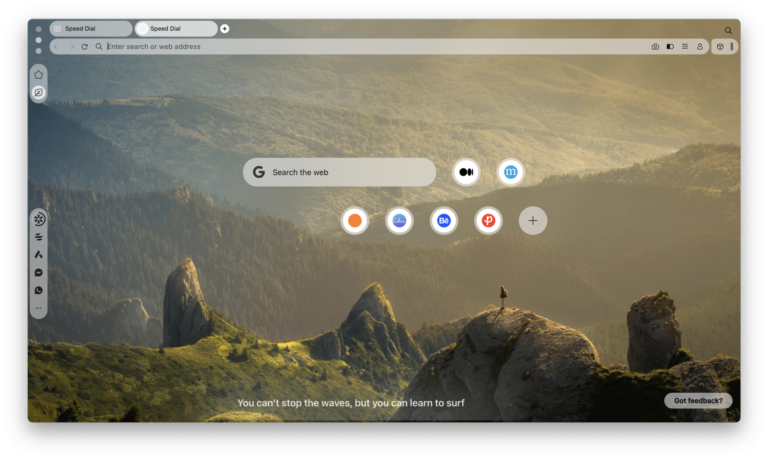768x459 pixels.
Task: Open a new tab with plus button
Action: (x=224, y=28)
